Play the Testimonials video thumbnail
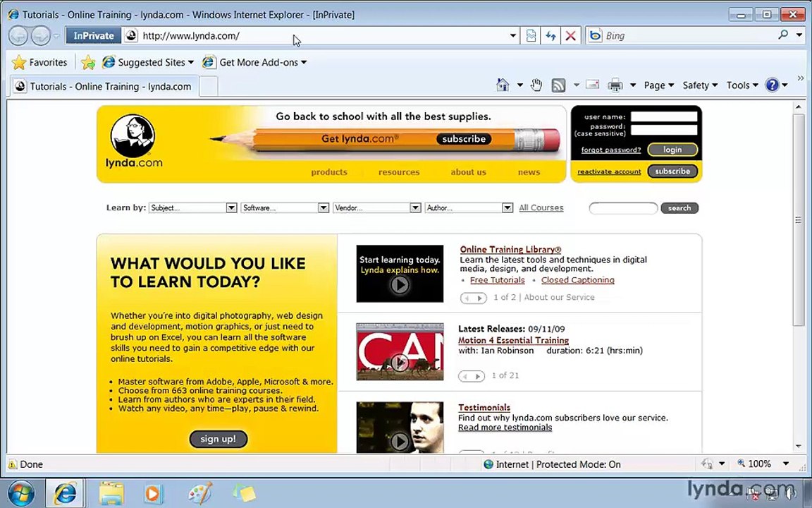The height and width of the screenshot is (508, 812). coord(400,428)
